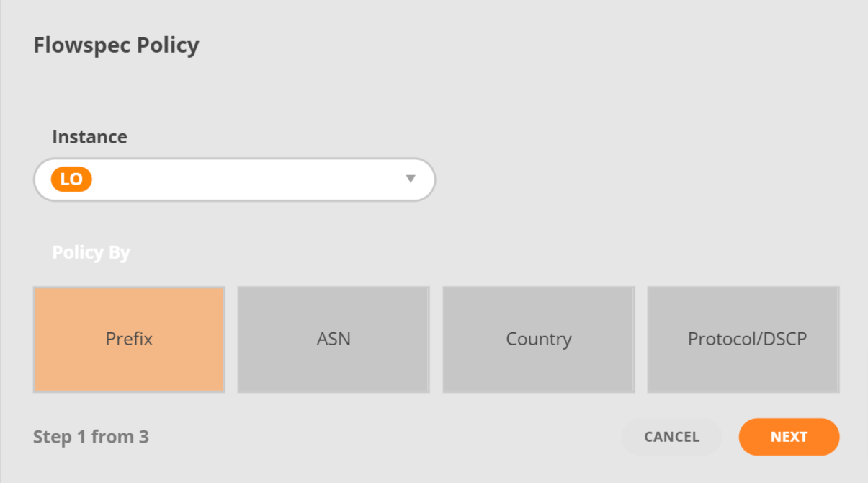868x483 pixels.
Task: Choose ASN as policy type
Action: [334, 340]
